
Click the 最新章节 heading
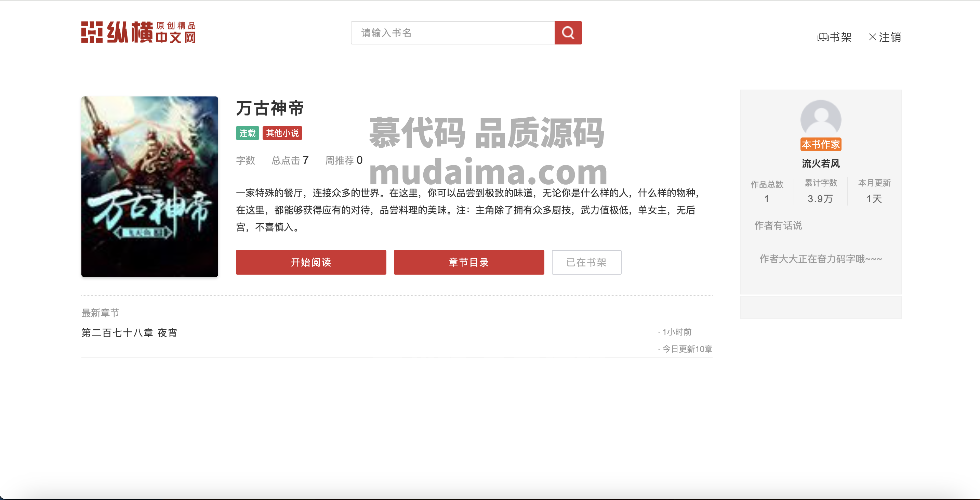coord(101,313)
